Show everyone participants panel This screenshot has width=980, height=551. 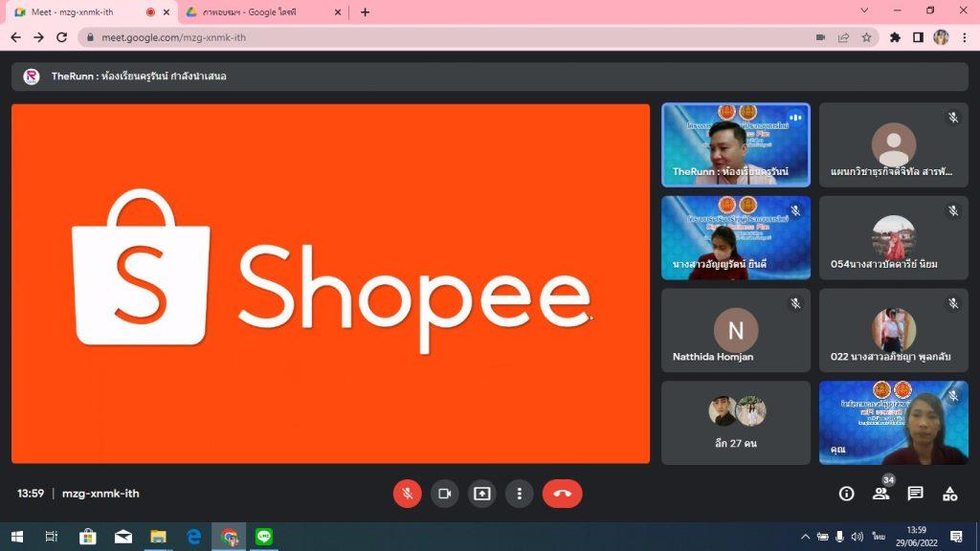tap(880, 494)
